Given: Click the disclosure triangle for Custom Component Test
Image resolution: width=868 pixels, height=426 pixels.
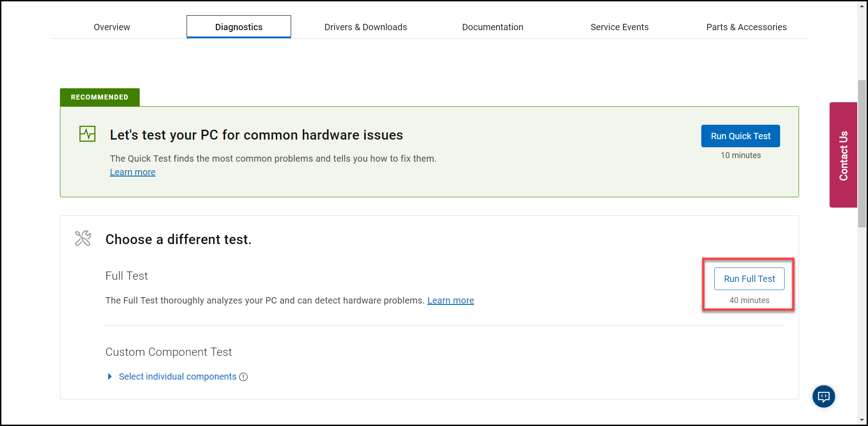Looking at the screenshot, I should (110, 376).
